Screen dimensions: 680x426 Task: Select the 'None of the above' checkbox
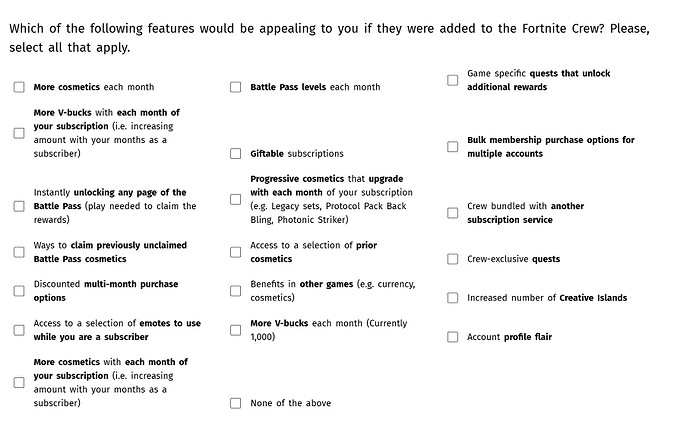point(236,403)
